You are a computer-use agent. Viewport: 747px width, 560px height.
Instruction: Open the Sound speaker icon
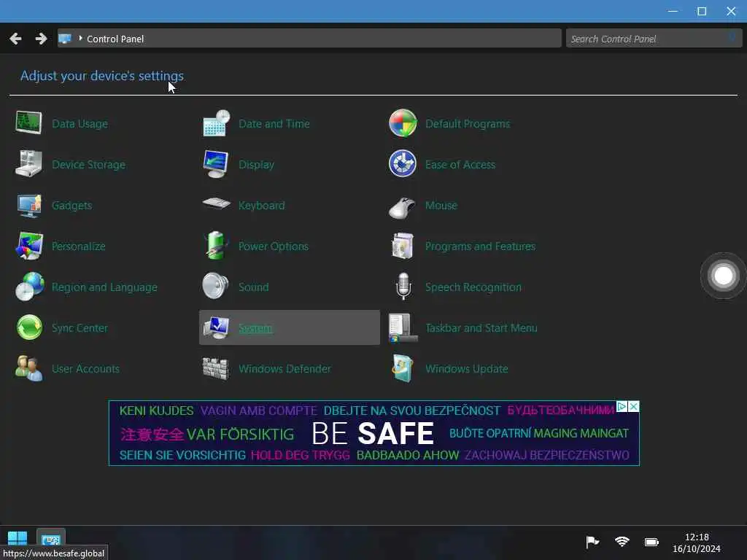click(215, 286)
